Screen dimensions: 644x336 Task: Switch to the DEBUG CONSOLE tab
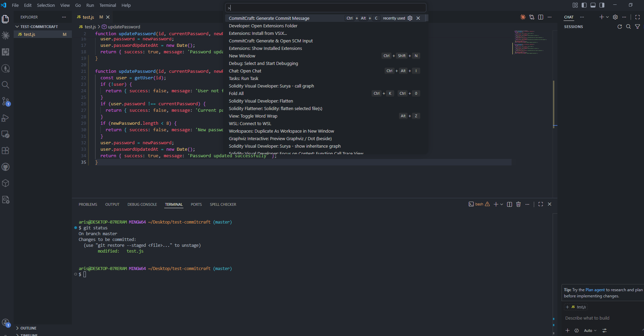coord(142,204)
